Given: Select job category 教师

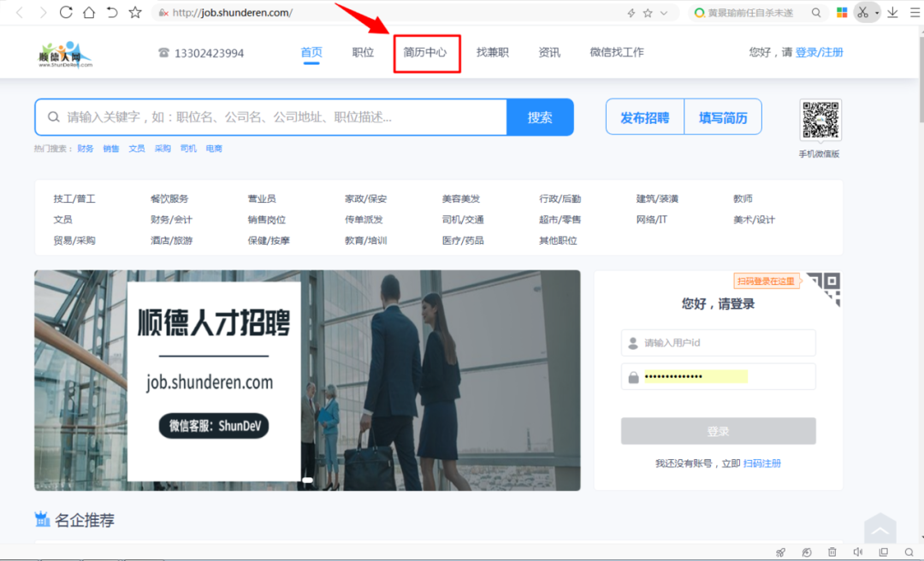Looking at the screenshot, I should (x=743, y=198).
